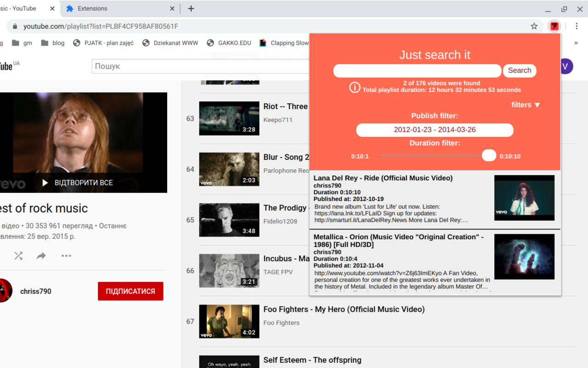Screen dimensions: 588x368
Task: Open Riot video thumbnail number 63
Action: (x=229, y=118)
